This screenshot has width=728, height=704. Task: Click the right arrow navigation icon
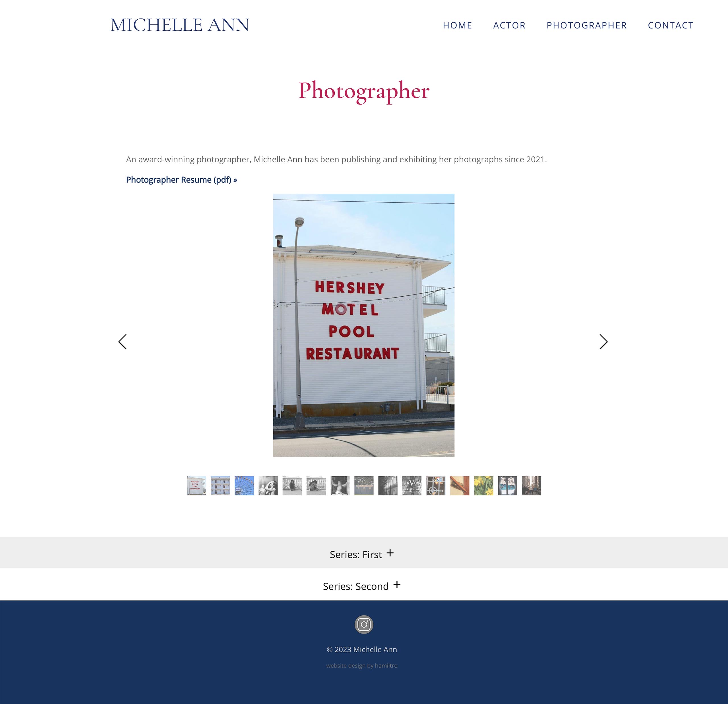coord(603,341)
